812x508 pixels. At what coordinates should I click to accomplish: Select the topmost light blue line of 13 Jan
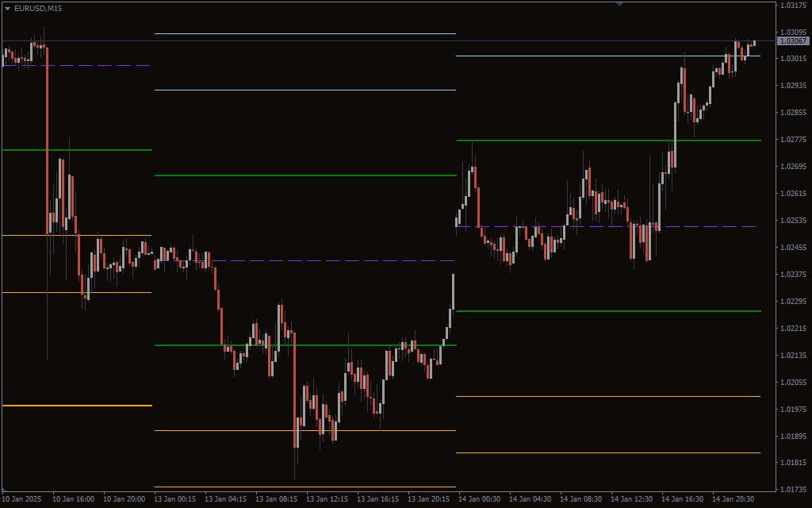coord(305,34)
